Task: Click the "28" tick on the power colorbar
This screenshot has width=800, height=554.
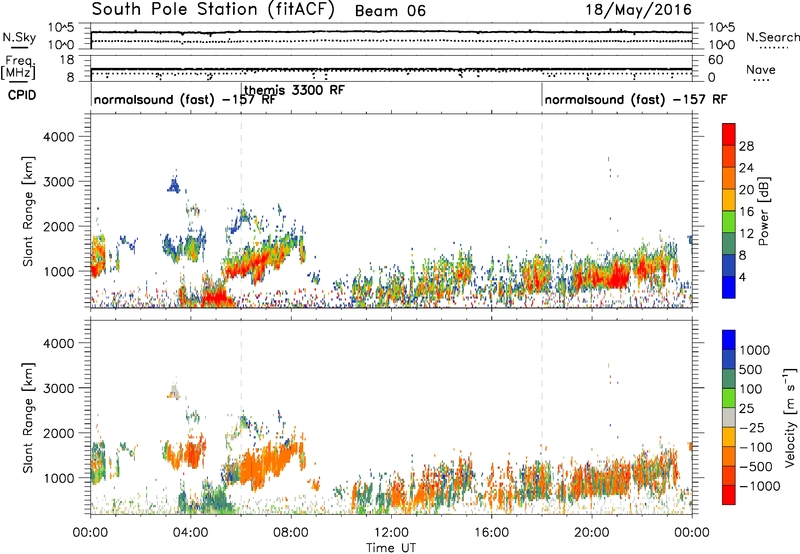Action: (746, 146)
